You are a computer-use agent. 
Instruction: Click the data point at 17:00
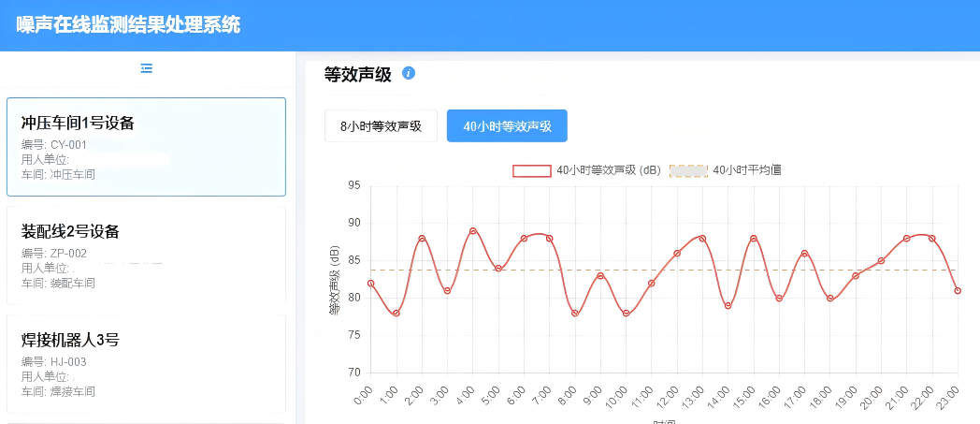pos(804,254)
